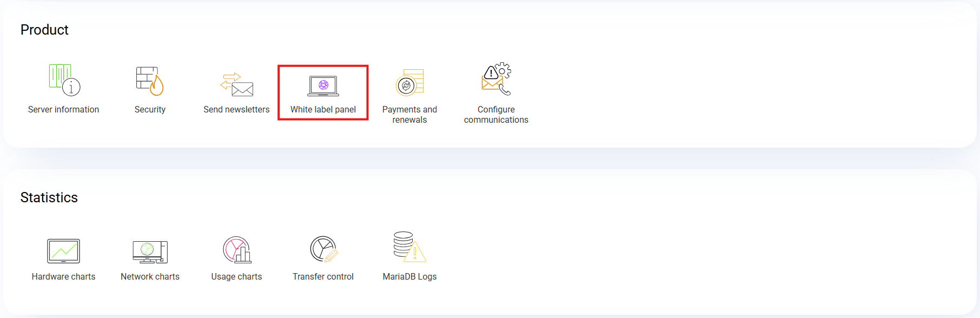This screenshot has width=980, height=318.
Task: Select the Send newsletters envelope icon
Action: tap(237, 84)
